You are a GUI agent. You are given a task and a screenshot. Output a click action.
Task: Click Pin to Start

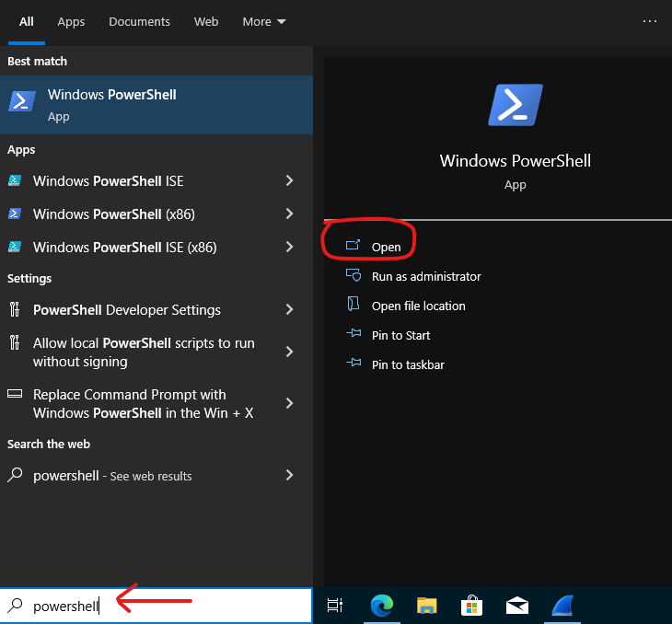pos(400,336)
